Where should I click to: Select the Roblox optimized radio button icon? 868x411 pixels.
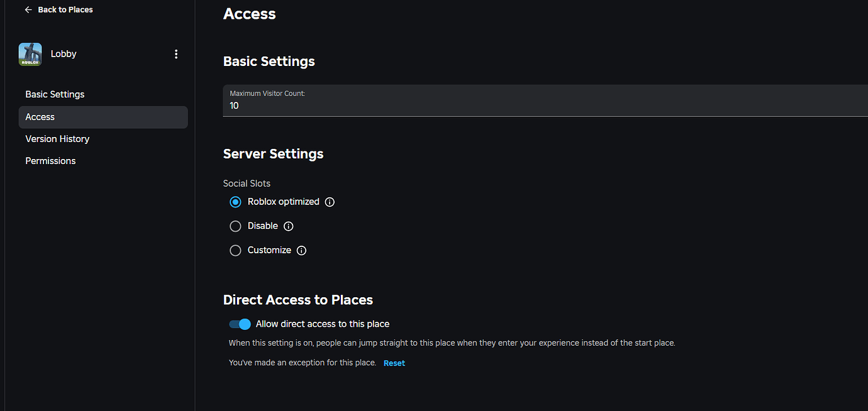pos(235,202)
